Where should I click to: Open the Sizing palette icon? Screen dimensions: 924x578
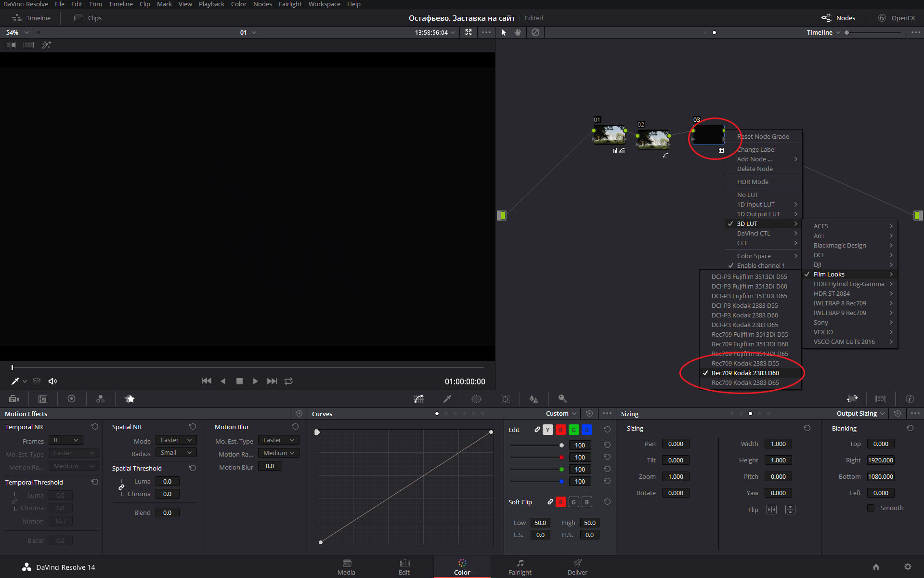coord(852,399)
